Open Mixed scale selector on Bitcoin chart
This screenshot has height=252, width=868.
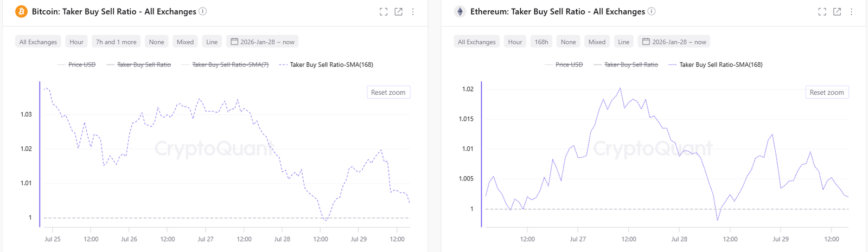185,42
